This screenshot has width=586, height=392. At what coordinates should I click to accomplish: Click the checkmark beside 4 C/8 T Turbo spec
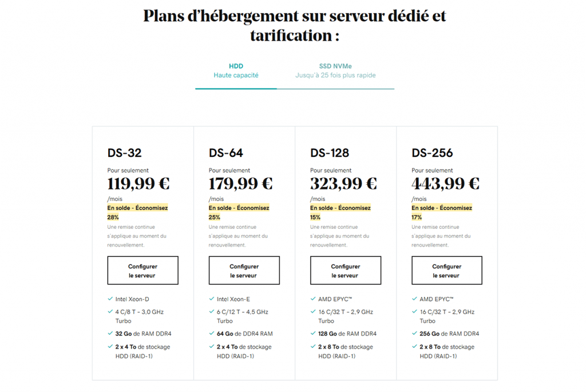tap(110, 311)
